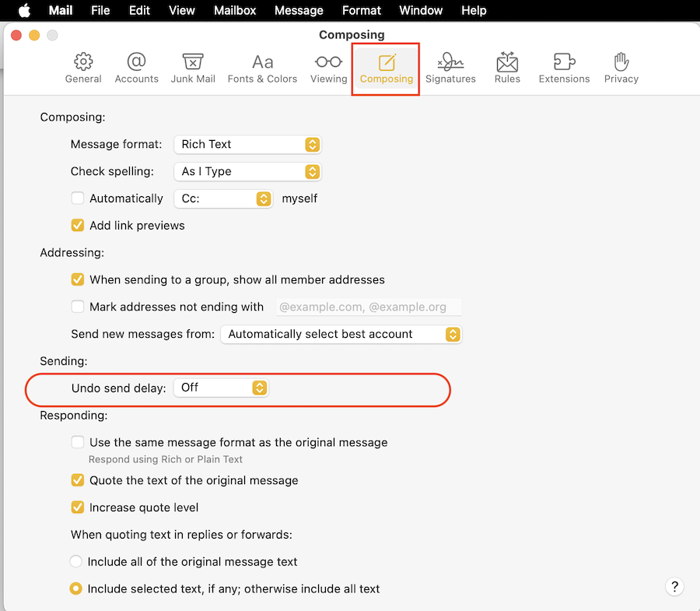Open the Undo send delay dropdown

tap(221, 388)
